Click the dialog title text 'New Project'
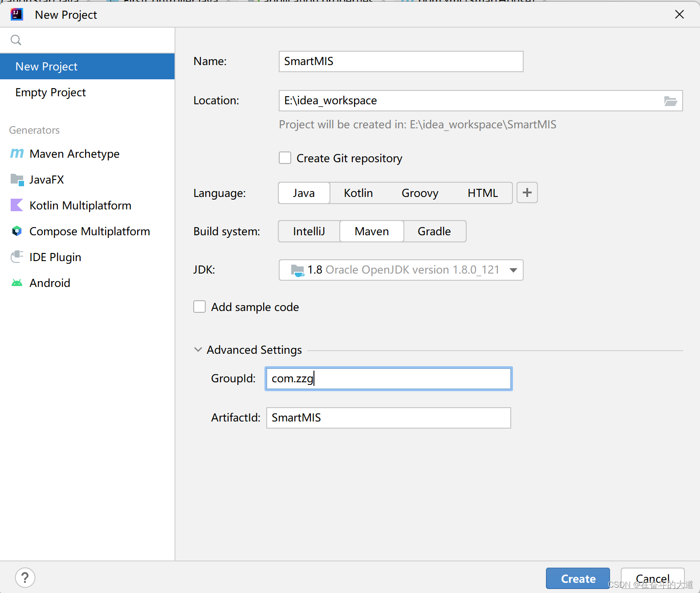Screen dimensions: 700x593 click(x=66, y=15)
